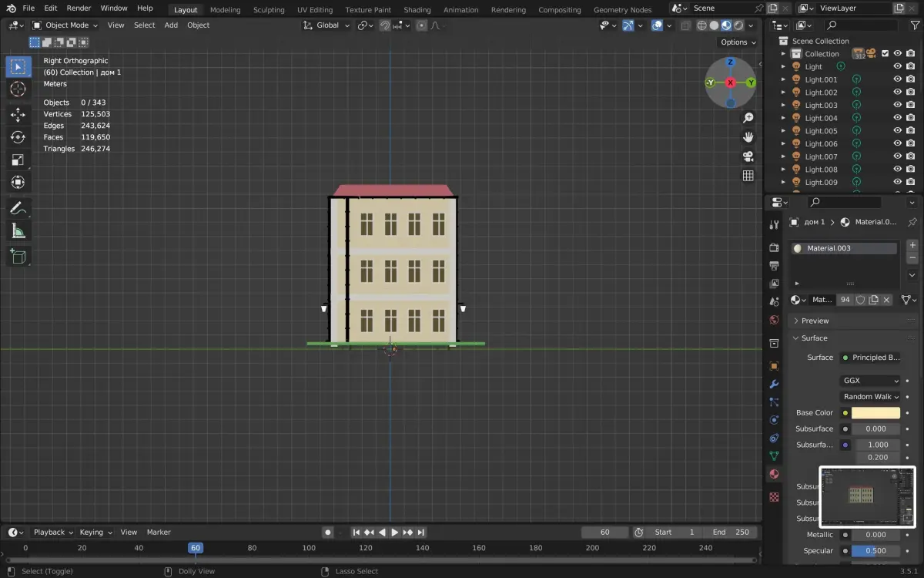This screenshot has width=924, height=578.
Task: Switch to Geometry Nodes workspace tab
Action: 622,10
